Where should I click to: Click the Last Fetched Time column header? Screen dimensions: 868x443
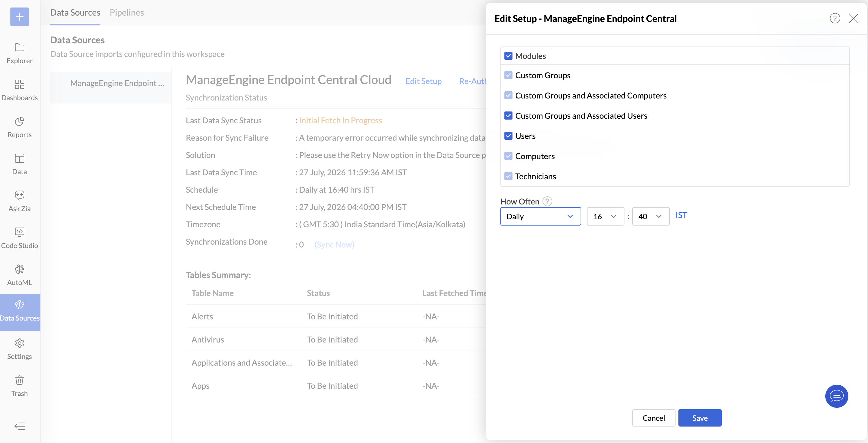454,293
